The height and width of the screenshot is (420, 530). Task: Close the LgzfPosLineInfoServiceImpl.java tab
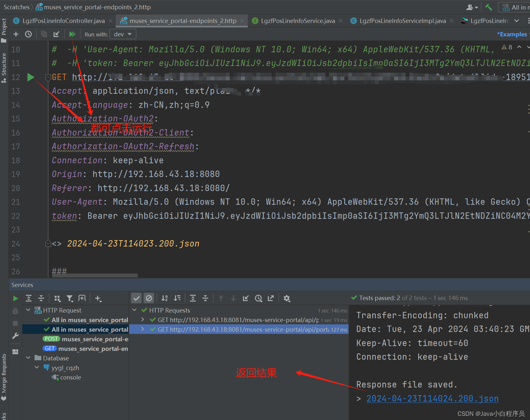click(x=452, y=21)
